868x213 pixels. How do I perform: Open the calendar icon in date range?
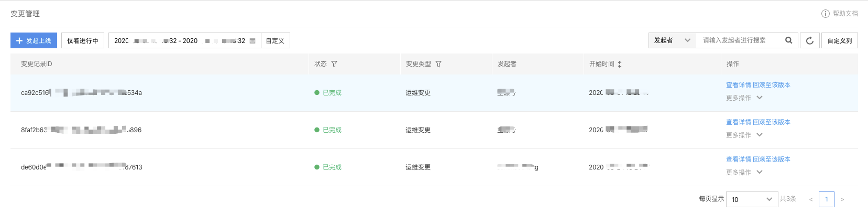pyautogui.click(x=252, y=40)
